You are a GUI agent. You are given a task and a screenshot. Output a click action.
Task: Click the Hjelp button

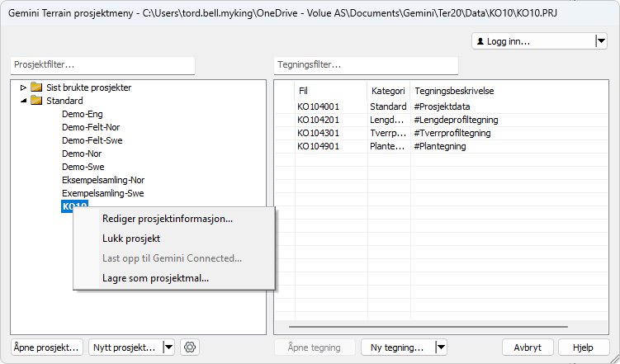pos(583,347)
